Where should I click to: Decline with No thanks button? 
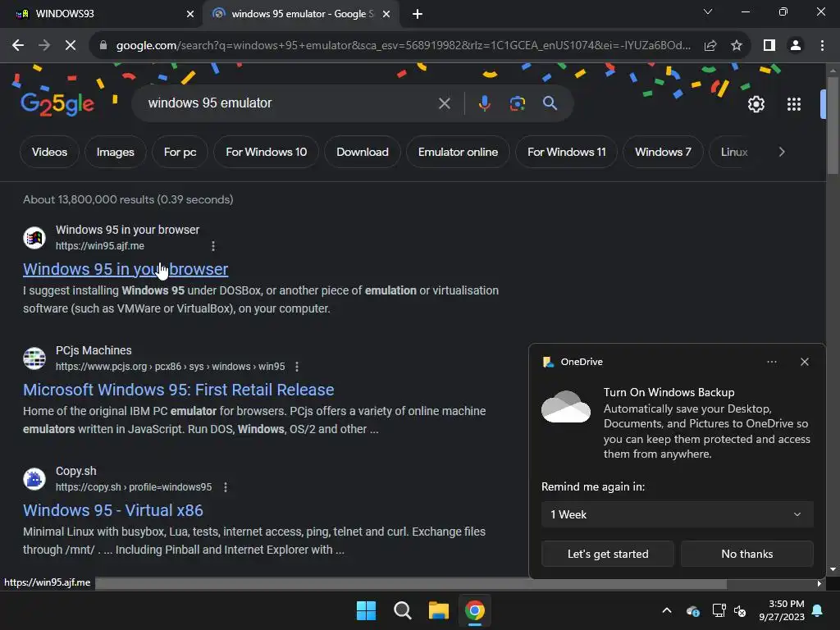click(746, 554)
